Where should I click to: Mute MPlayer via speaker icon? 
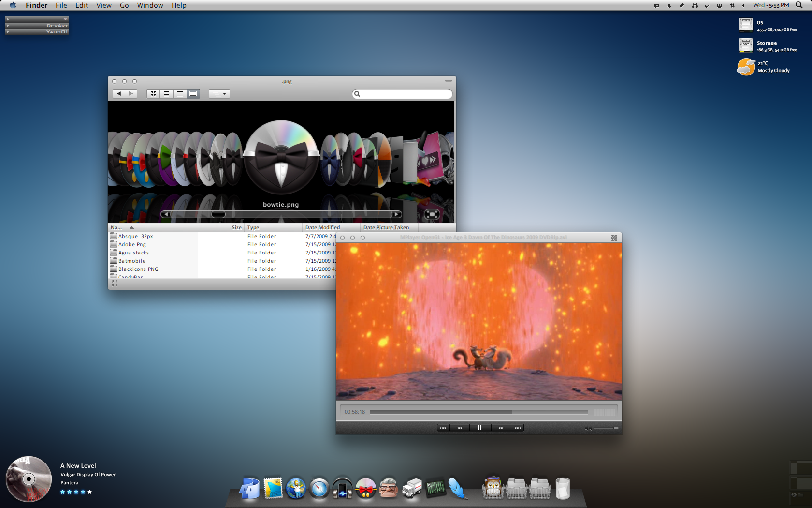point(588,428)
